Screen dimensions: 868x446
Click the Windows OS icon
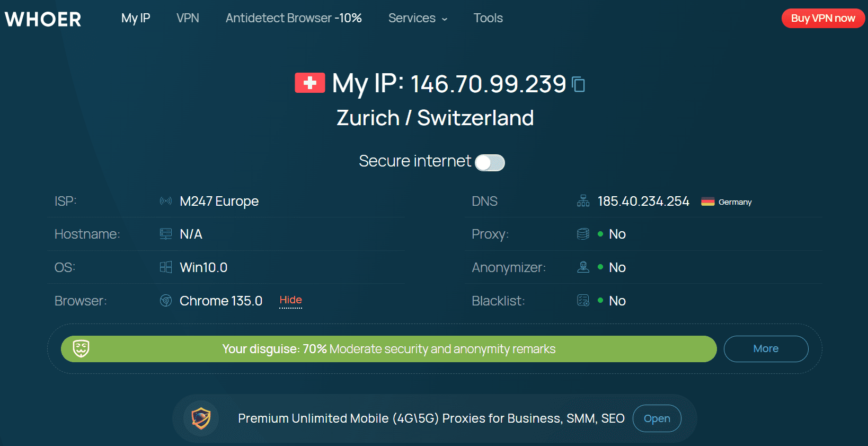tap(166, 267)
